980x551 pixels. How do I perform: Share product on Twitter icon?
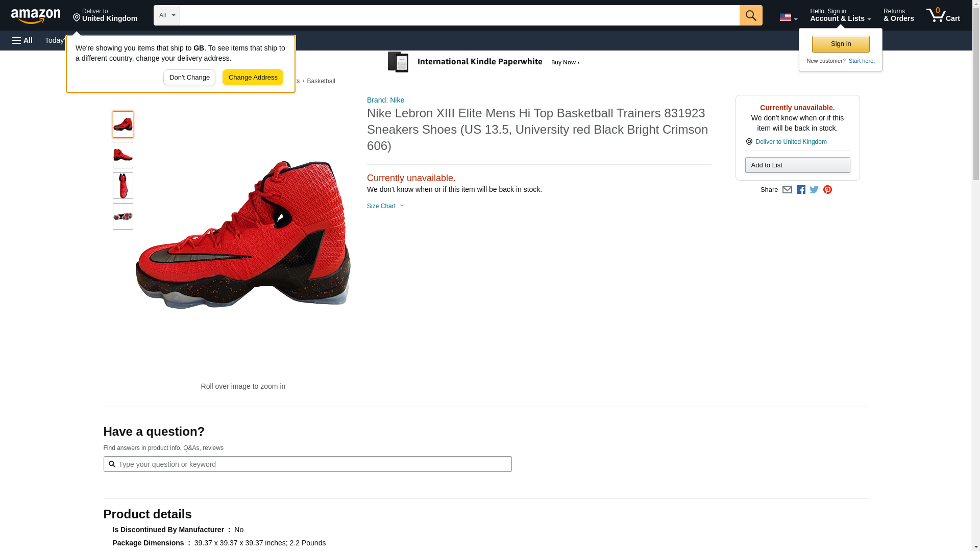tap(814, 190)
